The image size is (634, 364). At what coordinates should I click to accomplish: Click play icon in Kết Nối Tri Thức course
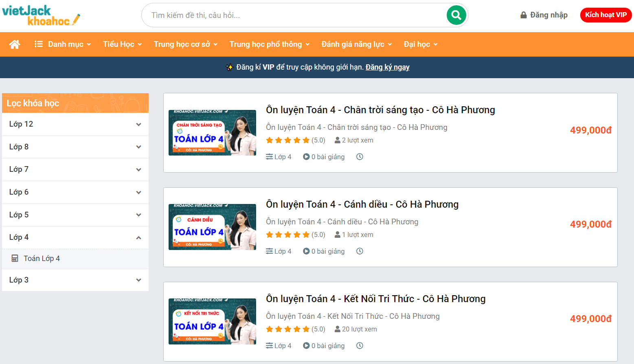pos(306,346)
